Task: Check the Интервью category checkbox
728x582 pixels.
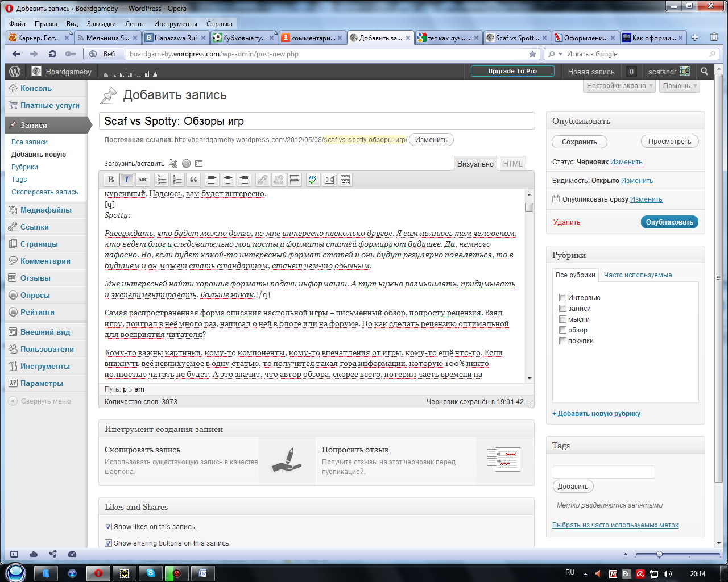Action: coord(562,298)
